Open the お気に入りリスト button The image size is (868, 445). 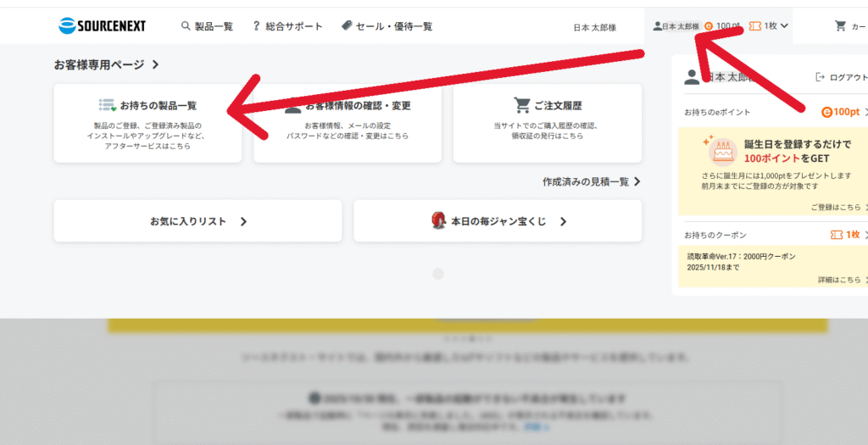198,221
